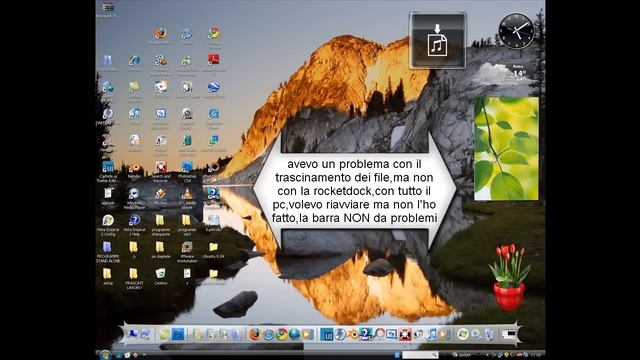This screenshot has width=640, height=360.
Task: Launch Chrome from the RocketDock bar
Action: (x=281, y=334)
